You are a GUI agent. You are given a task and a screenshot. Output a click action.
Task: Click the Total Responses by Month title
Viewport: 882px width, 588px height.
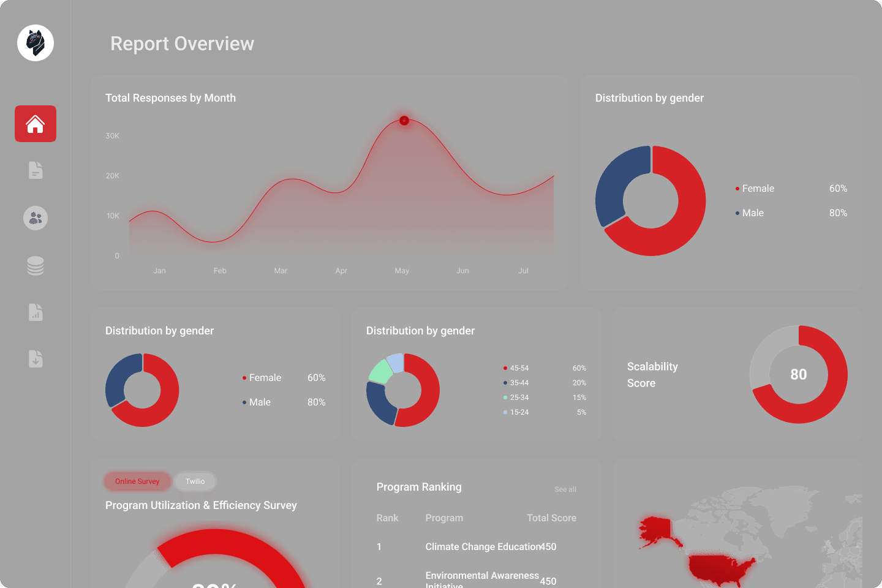pyautogui.click(x=170, y=98)
